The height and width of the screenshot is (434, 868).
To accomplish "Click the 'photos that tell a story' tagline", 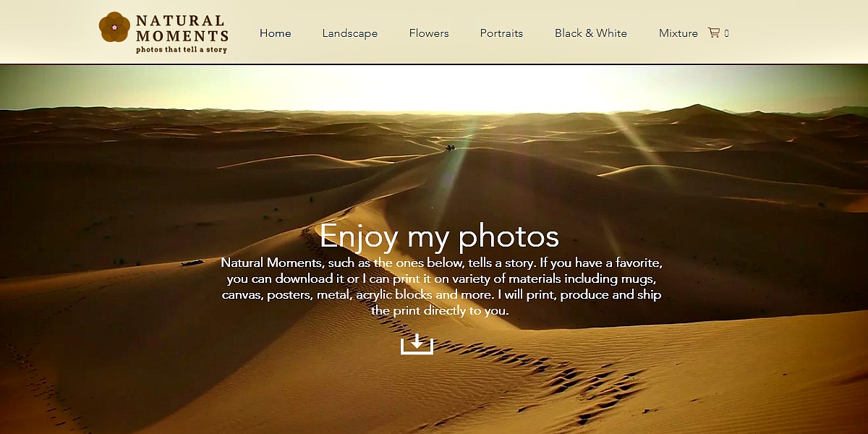I will pos(182,50).
